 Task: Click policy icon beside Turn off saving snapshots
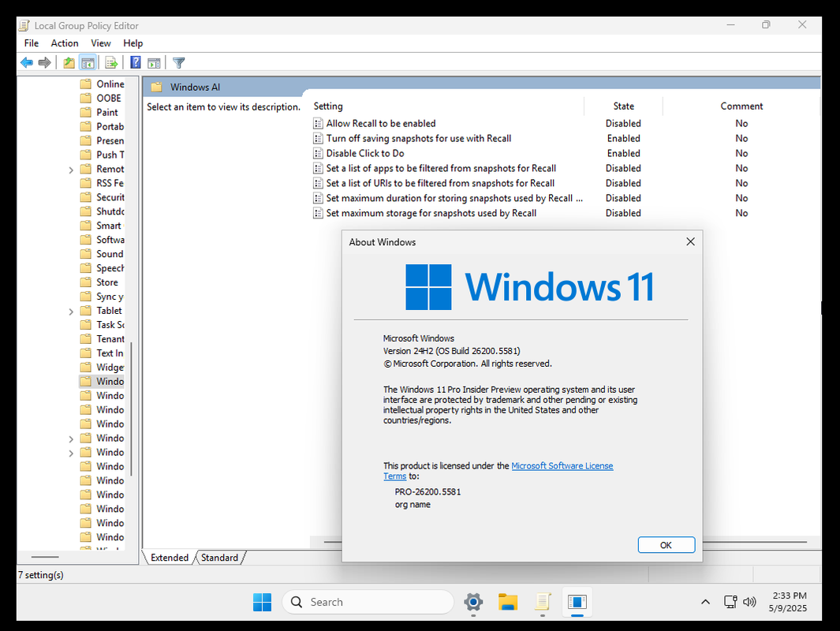(318, 138)
